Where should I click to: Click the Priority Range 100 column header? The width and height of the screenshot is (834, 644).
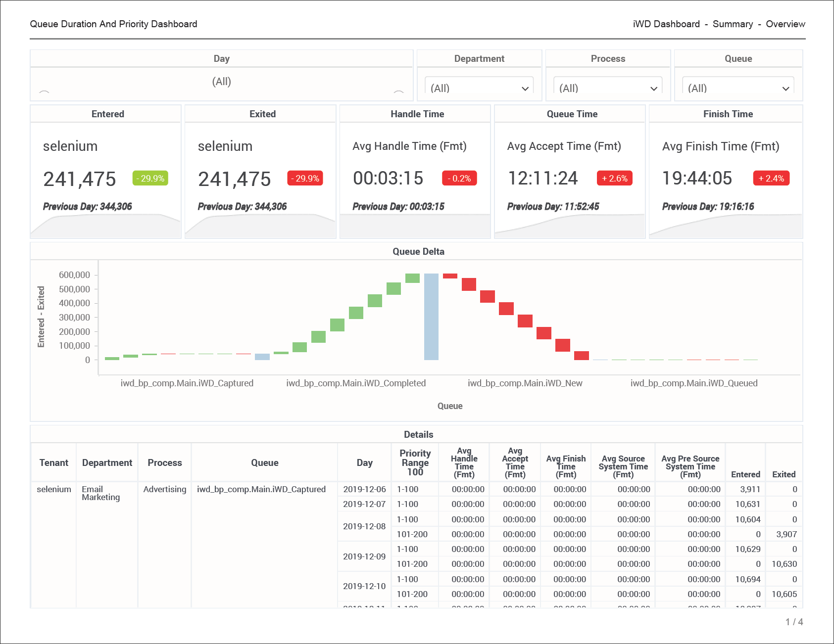(415, 463)
